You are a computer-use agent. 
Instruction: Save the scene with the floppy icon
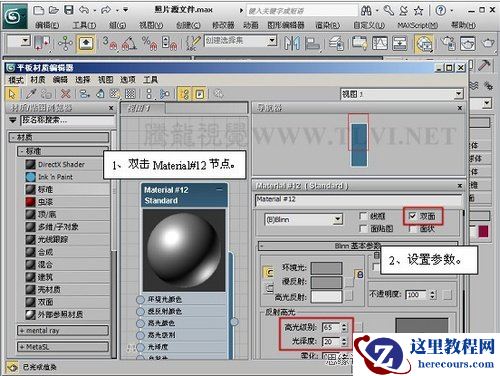[x=69, y=10]
